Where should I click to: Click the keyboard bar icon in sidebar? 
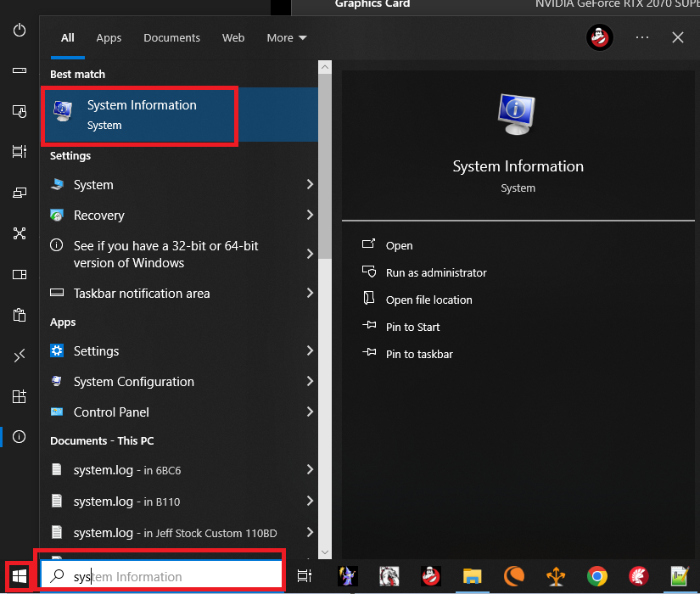click(20, 70)
